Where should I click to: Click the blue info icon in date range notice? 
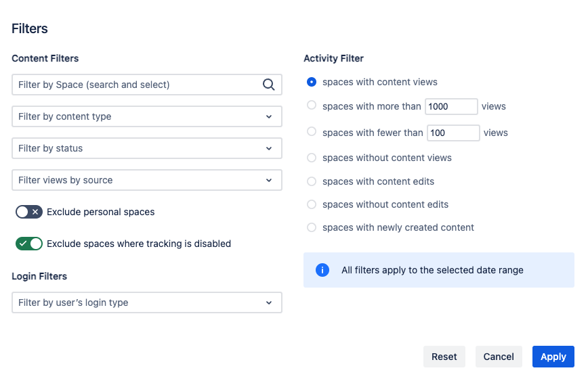322,270
